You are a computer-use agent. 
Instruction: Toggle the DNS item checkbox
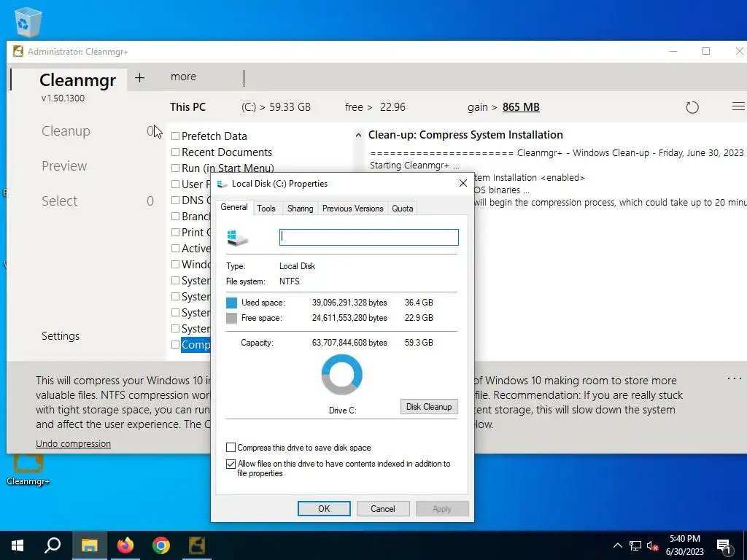tap(175, 201)
